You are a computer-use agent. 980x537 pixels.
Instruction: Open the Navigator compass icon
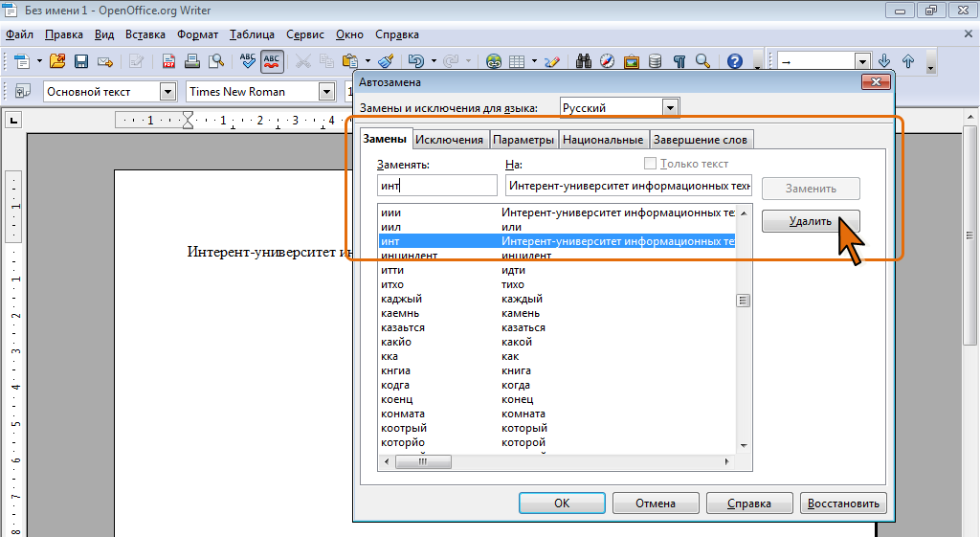(x=607, y=61)
